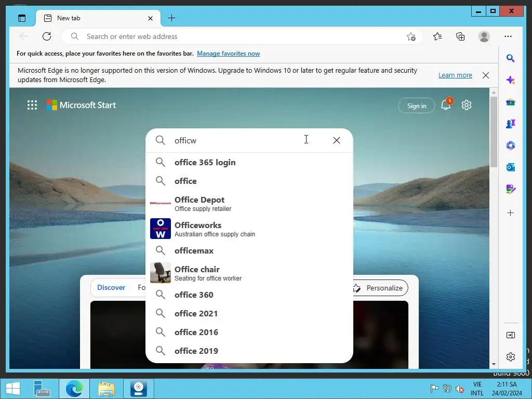Open Microsoft Start app launcher grid

pos(32,105)
